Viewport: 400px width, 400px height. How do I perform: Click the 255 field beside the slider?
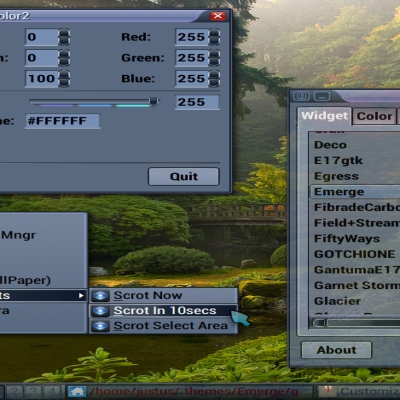[x=197, y=102]
